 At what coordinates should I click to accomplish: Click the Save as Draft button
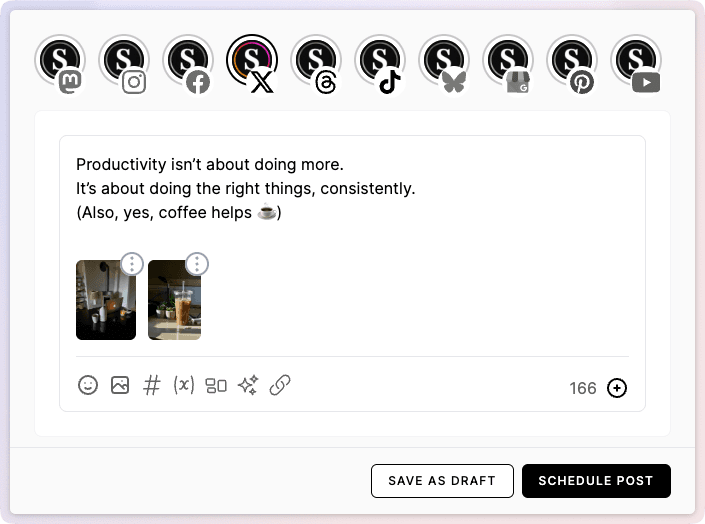pos(442,481)
